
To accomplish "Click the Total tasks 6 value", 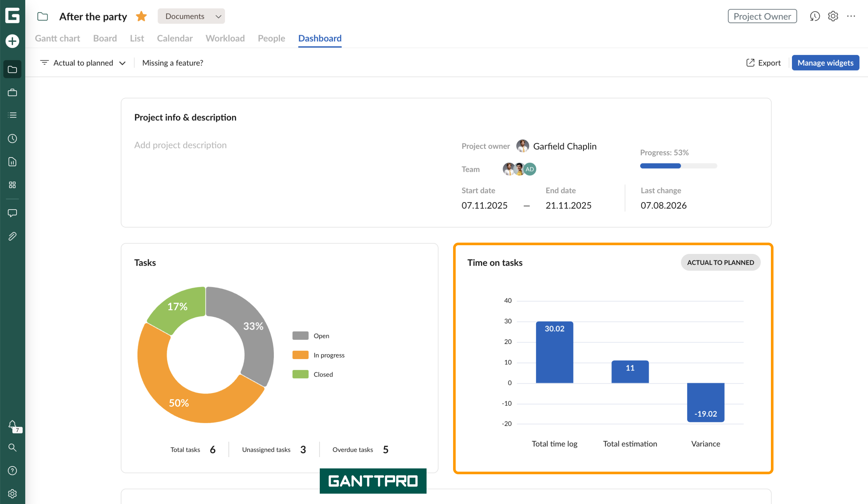I will tap(213, 450).
